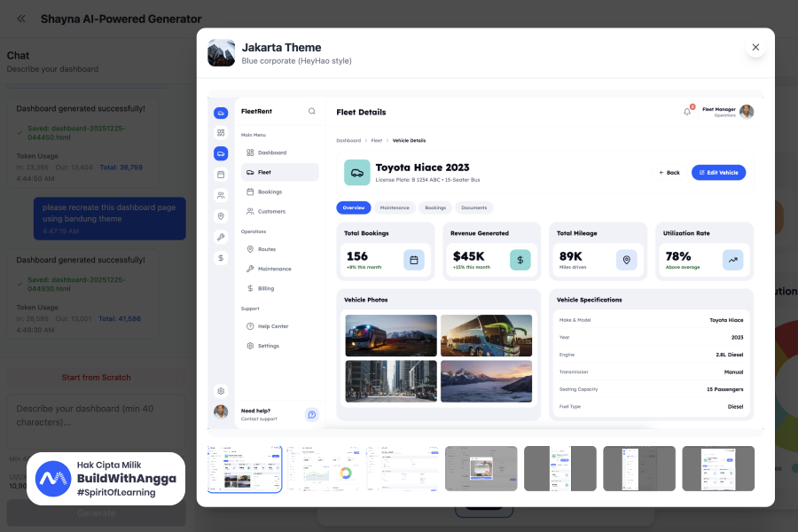Image resolution: width=798 pixels, height=532 pixels.
Task: Switch to the Maintenance pill tab
Action: [395, 207]
